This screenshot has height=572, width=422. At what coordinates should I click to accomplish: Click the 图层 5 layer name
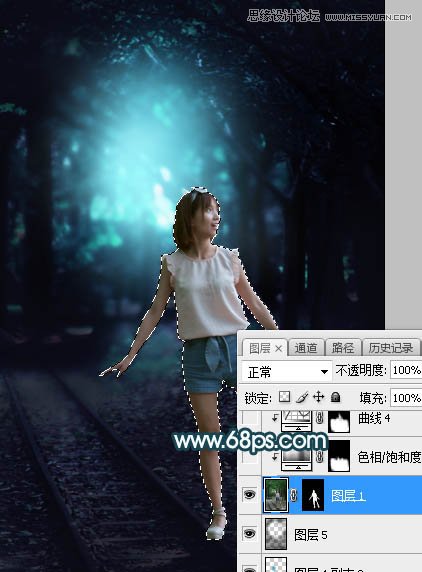(311, 535)
